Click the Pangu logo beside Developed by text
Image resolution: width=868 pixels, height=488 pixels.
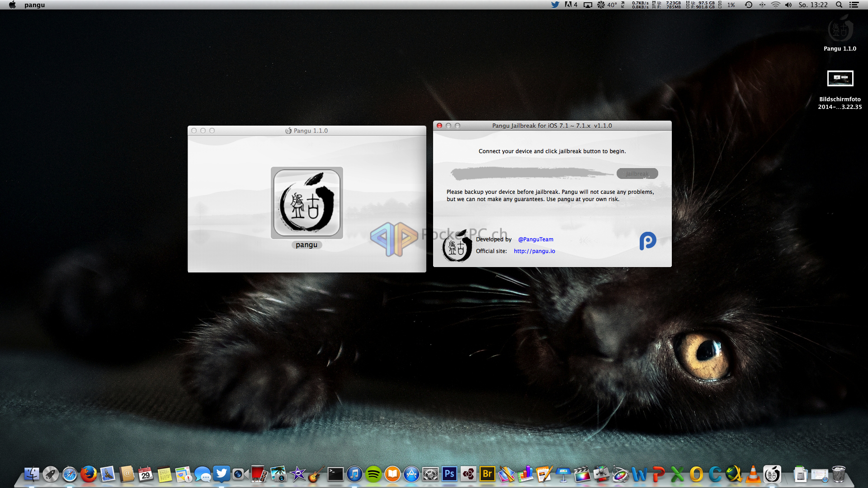[x=457, y=246]
